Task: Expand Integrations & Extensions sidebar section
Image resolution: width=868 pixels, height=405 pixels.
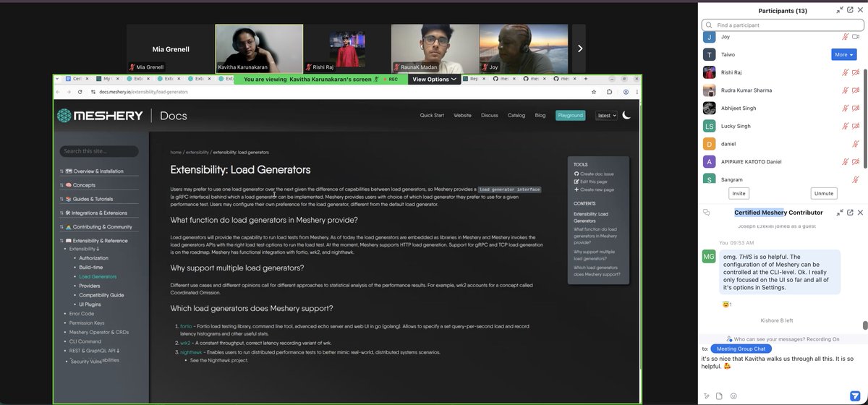Action: click(x=93, y=213)
